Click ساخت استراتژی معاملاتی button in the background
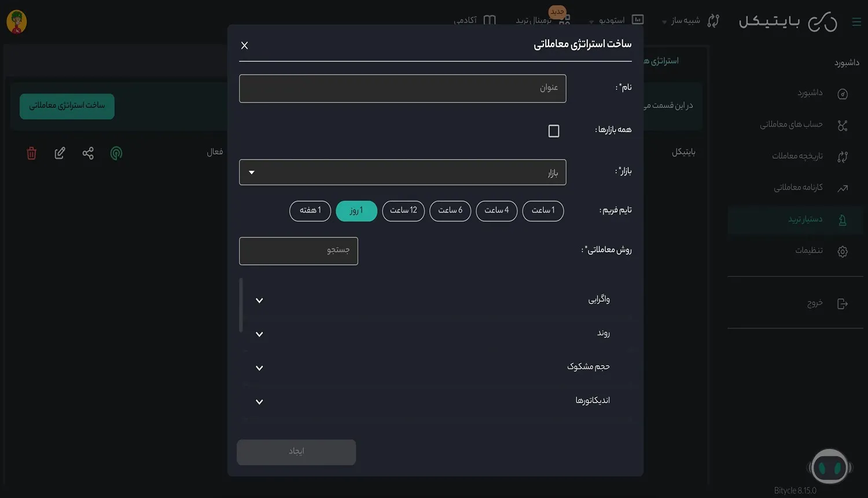Image resolution: width=868 pixels, height=498 pixels. point(67,106)
